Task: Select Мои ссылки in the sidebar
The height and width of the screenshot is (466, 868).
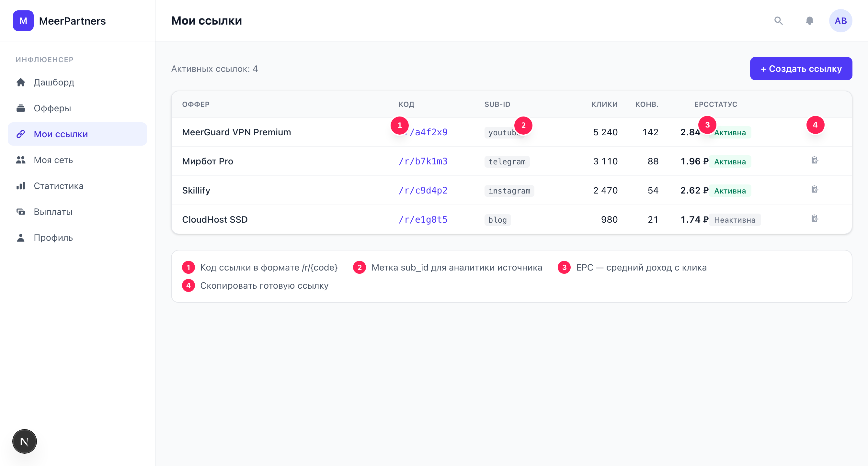Action: click(x=77, y=134)
